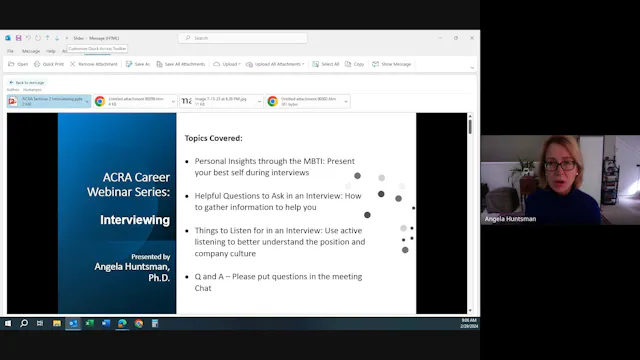Screen dimensions: 640x360
Task: Click inside the Search box
Action: click(x=242, y=38)
